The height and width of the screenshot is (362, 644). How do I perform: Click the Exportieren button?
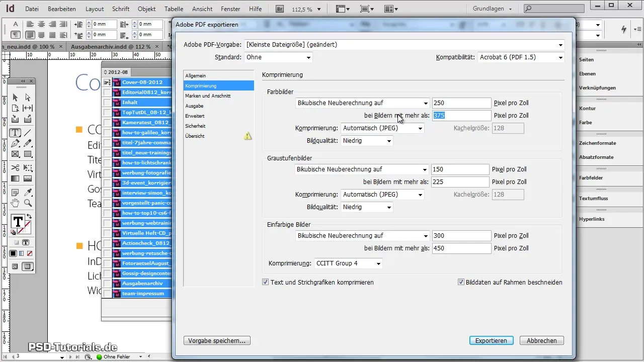pos(491,340)
